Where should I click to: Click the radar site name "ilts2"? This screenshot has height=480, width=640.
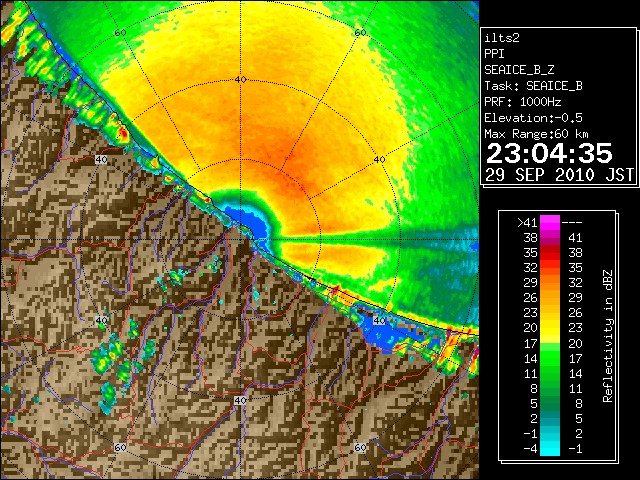502,38
